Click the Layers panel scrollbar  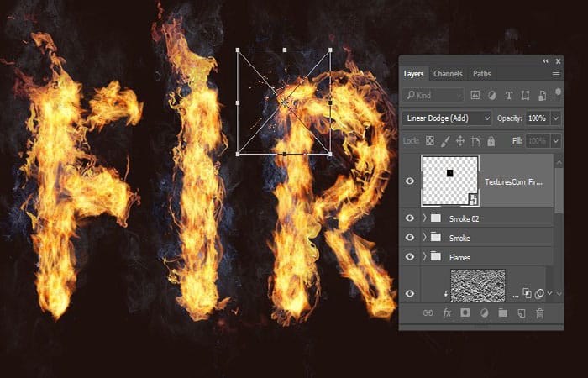click(559, 191)
